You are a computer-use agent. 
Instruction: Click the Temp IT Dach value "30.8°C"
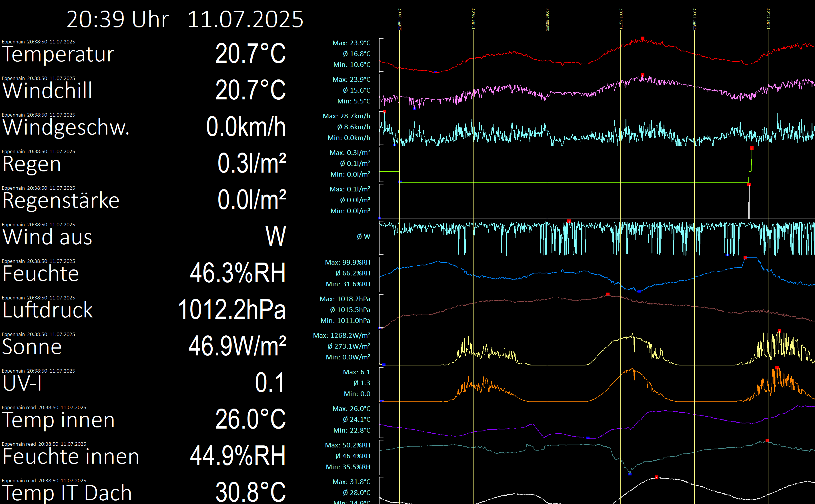pyautogui.click(x=250, y=492)
